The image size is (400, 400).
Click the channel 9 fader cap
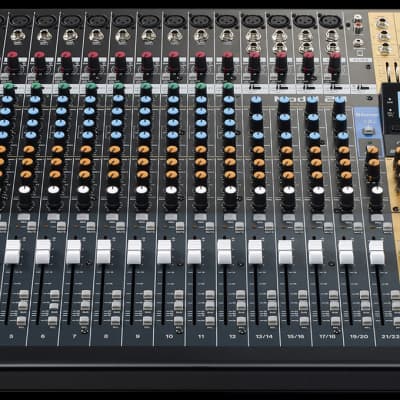point(134,252)
